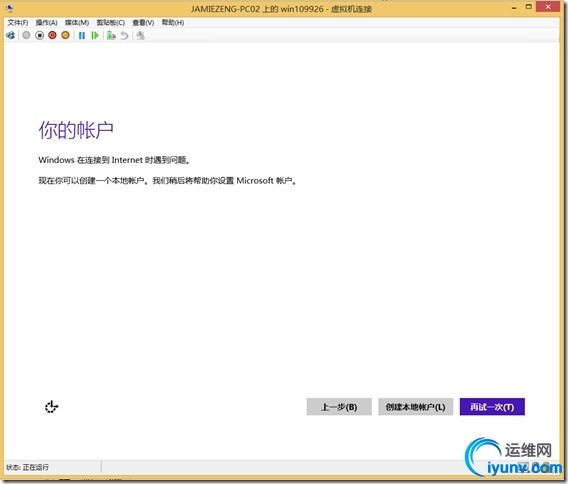Viewport: 568px width, 484px height.
Task: Open the 帮助(H) menu
Action: pos(173,22)
